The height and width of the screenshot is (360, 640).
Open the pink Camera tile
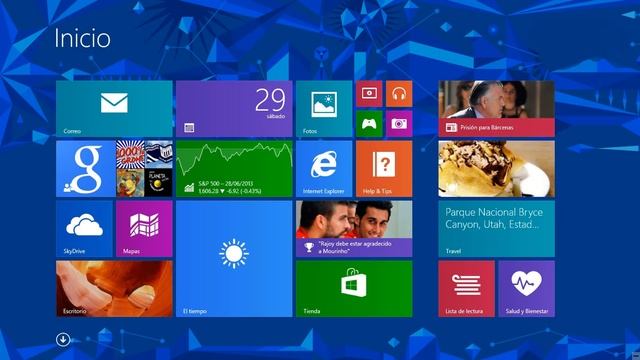tap(399, 124)
